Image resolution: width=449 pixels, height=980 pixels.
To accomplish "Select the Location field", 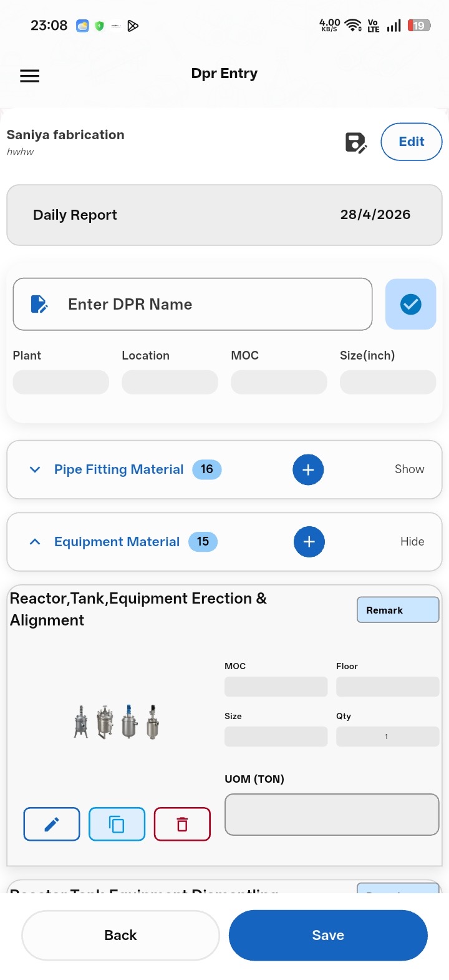I will (x=170, y=382).
